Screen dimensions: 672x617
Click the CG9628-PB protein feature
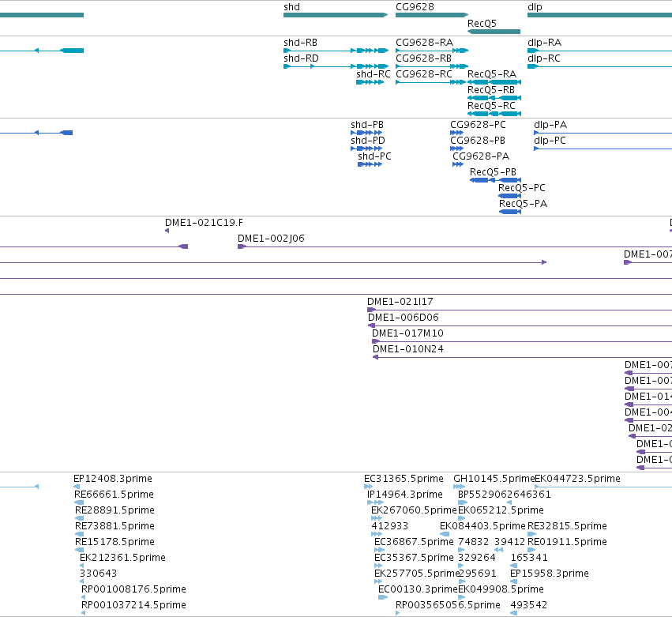tap(457, 149)
